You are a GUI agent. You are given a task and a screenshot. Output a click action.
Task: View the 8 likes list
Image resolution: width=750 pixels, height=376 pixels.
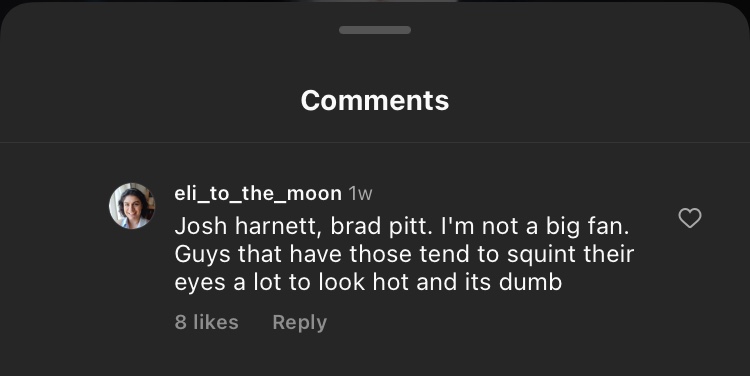tap(207, 322)
